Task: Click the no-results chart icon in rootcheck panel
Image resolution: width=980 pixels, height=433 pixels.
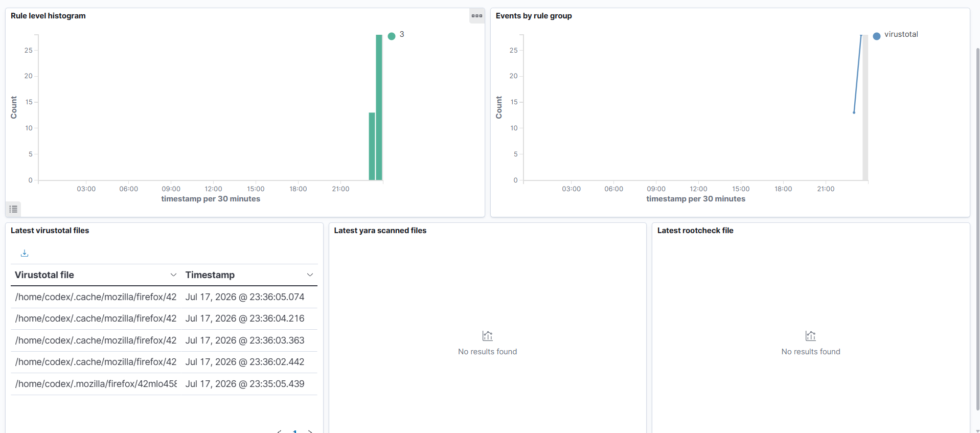Action: click(x=811, y=336)
